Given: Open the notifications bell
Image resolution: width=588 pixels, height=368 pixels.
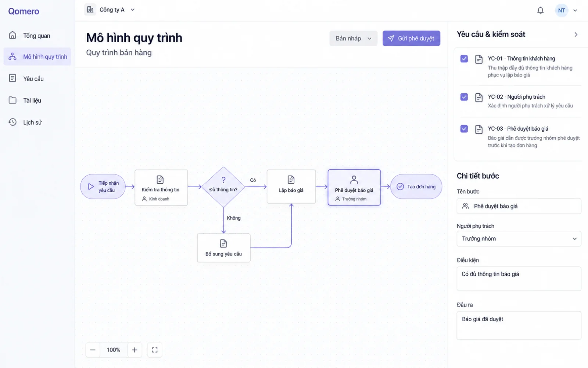Looking at the screenshot, I should pyautogui.click(x=540, y=10).
